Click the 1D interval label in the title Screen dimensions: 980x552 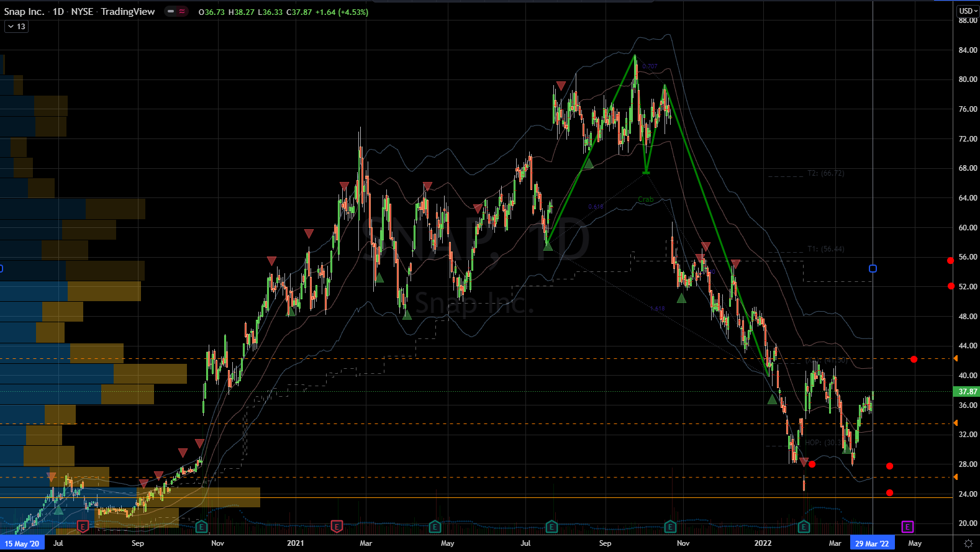point(58,12)
